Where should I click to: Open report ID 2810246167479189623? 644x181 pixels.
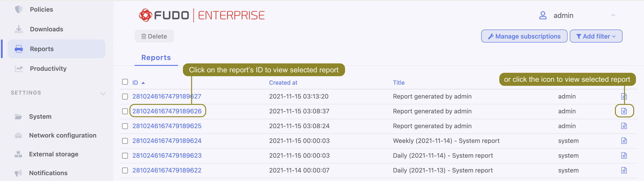pyautogui.click(x=167, y=155)
